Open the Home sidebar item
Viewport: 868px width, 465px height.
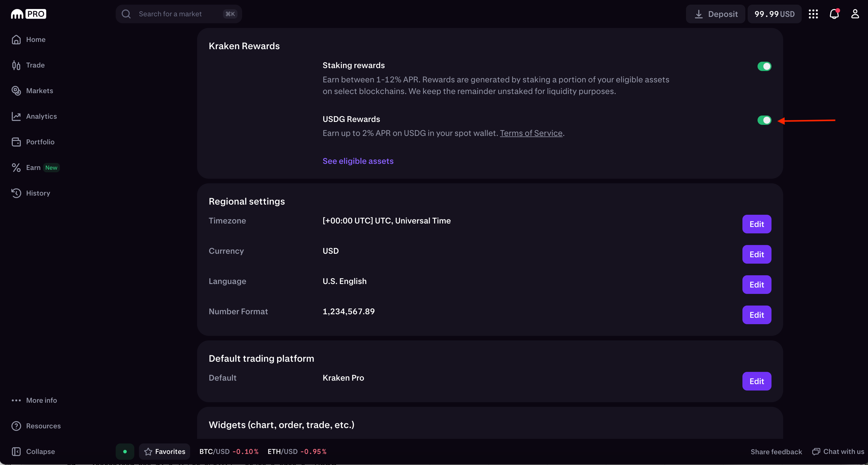click(29, 40)
